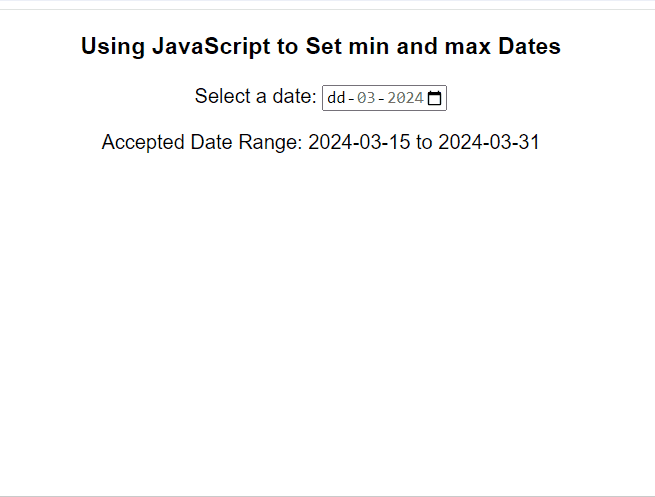Click the "dd" day segment in date field
The height and width of the screenshot is (497, 655).
pos(336,98)
